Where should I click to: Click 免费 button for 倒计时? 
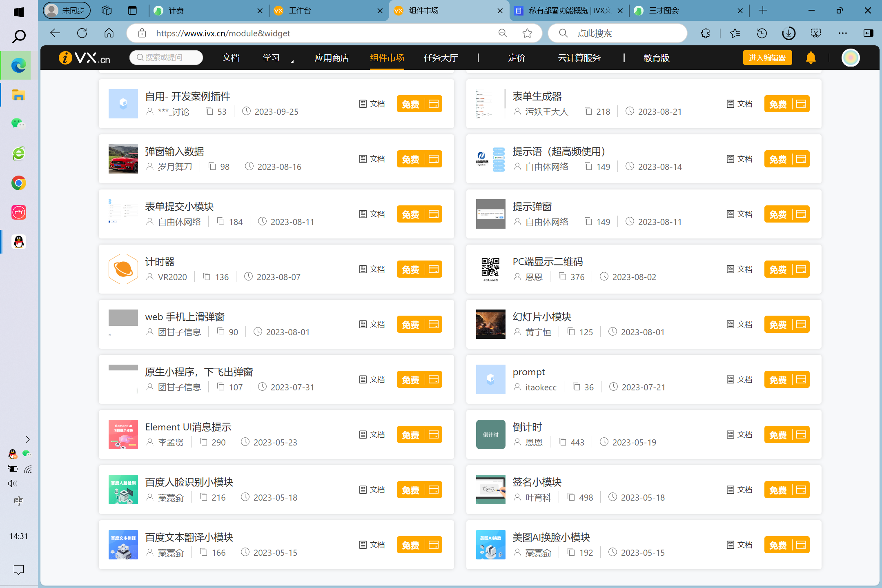tap(787, 434)
